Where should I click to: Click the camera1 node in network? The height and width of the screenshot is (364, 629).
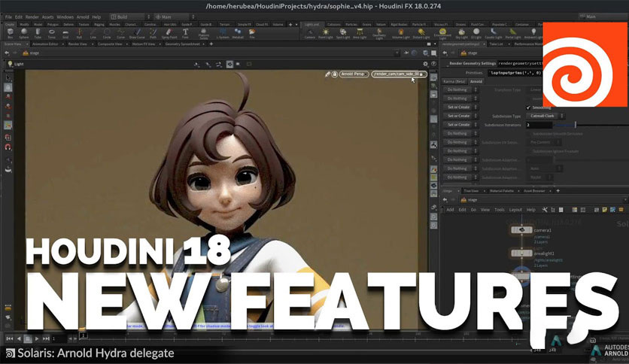pyautogui.click(x=521, y=229)
